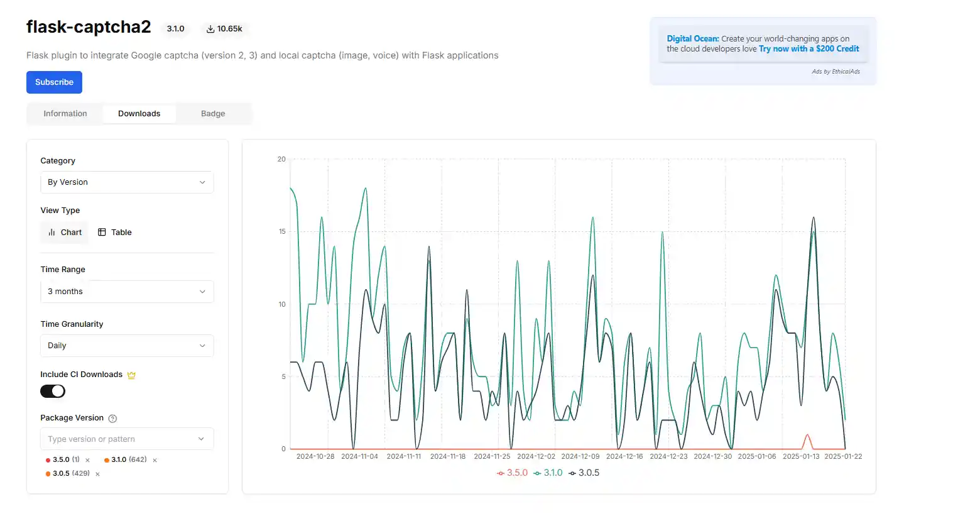Screen dimensions: 980x521
Task: Open the Time Granularity Daily dropdown
Action: (x=127, y=346)
